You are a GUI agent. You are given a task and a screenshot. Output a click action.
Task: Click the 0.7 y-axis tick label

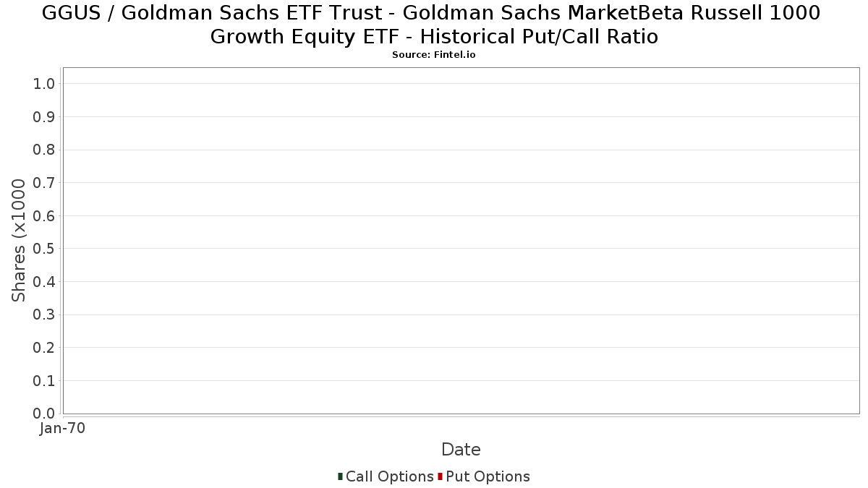point(44,183)
